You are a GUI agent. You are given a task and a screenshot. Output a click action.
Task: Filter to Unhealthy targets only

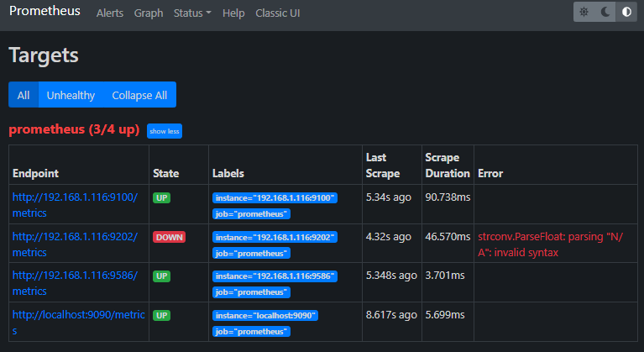71,95
